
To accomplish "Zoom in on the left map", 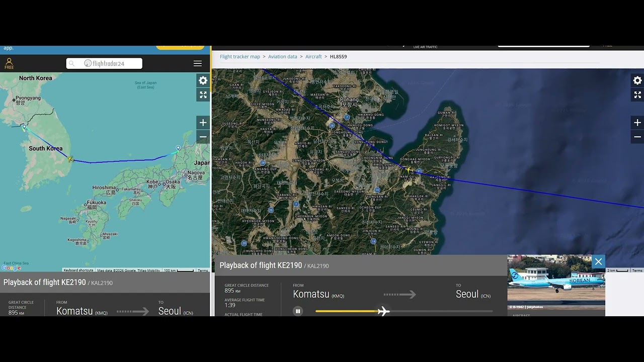I will click(203, 123).
